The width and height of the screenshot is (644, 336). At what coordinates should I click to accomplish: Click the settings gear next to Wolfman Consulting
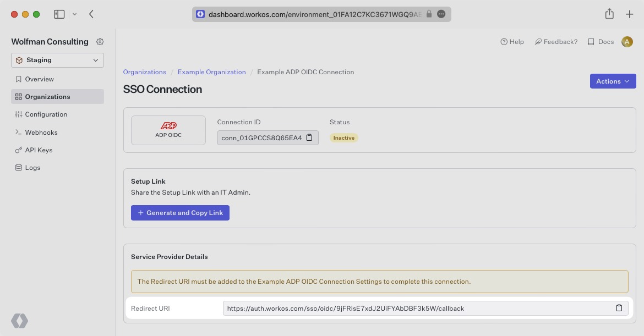[x=100, y=41]
